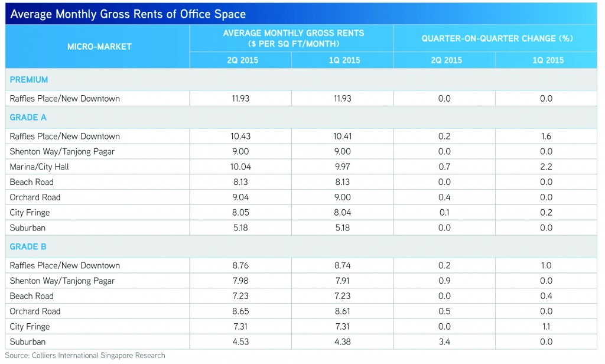Select the 0.9 change value

tap(444, 281)
